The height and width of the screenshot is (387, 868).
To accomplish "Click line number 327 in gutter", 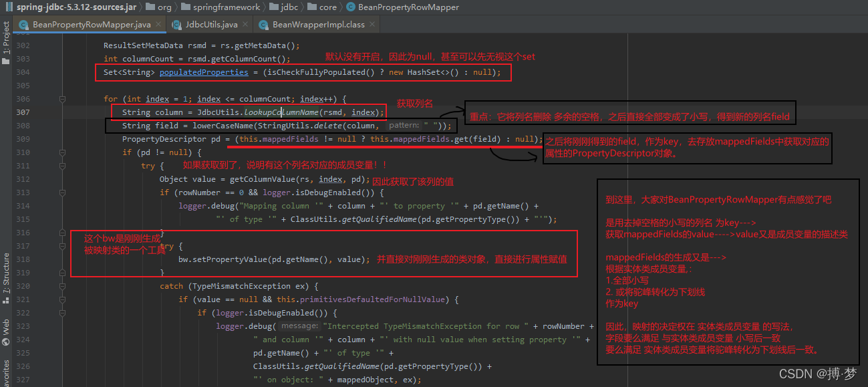I will point(23,380).
